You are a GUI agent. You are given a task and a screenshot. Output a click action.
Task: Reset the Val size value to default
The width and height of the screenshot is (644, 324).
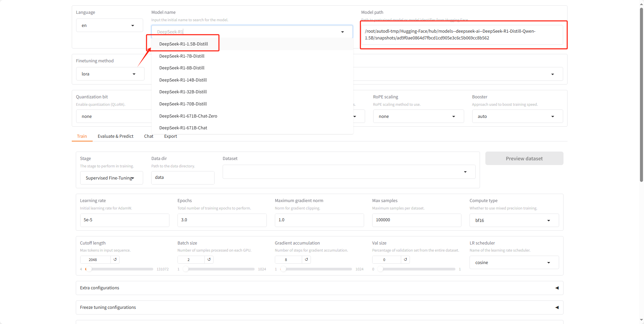406,260
